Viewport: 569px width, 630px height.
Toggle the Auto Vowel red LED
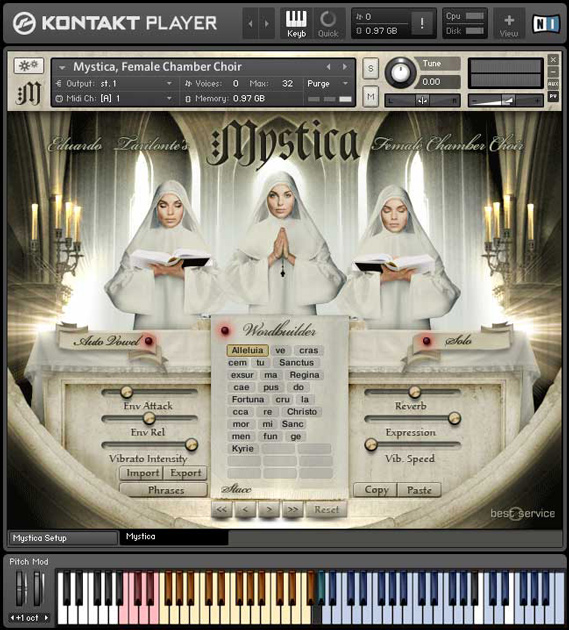click(x=149, y=341)
